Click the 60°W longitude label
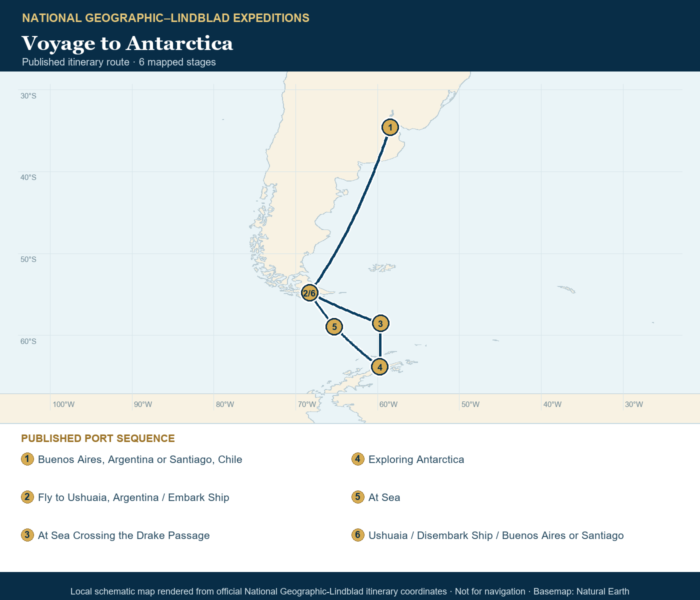Image resolution: width=700 pixels, height=600 pixels. click(388, 404)
